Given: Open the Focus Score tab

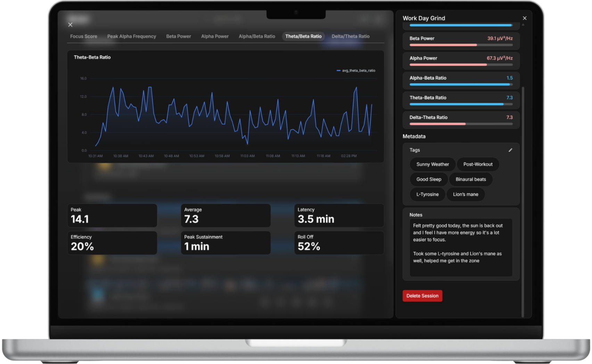Looking at the screenshot, I should coord(83,36).
